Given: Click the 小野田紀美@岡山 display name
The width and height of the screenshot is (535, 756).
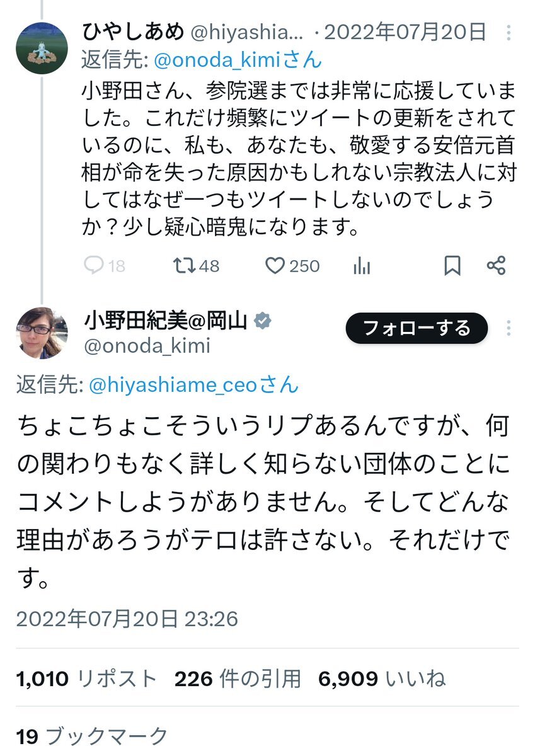Looking at the screenshot, I should click(x=166, y=321).
